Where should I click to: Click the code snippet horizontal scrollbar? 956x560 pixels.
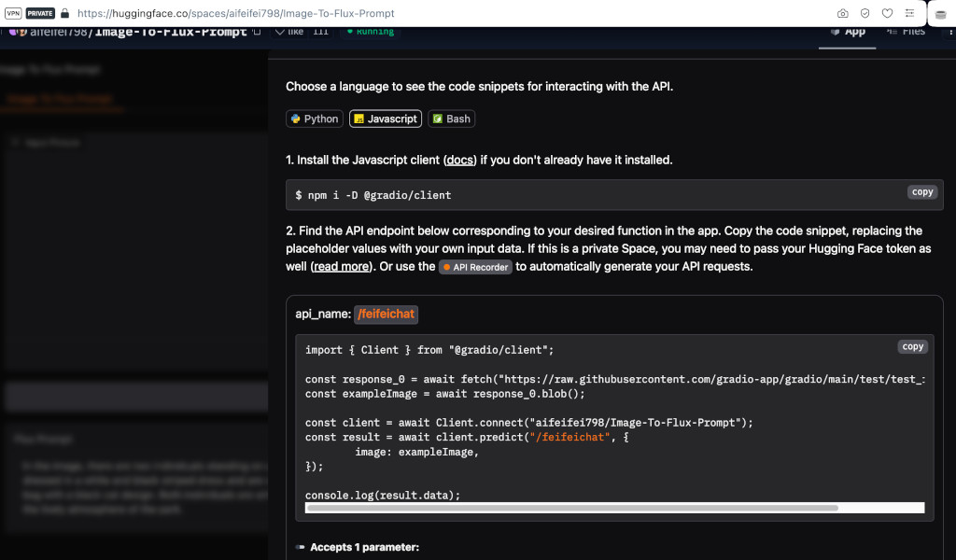coord(573,508)
